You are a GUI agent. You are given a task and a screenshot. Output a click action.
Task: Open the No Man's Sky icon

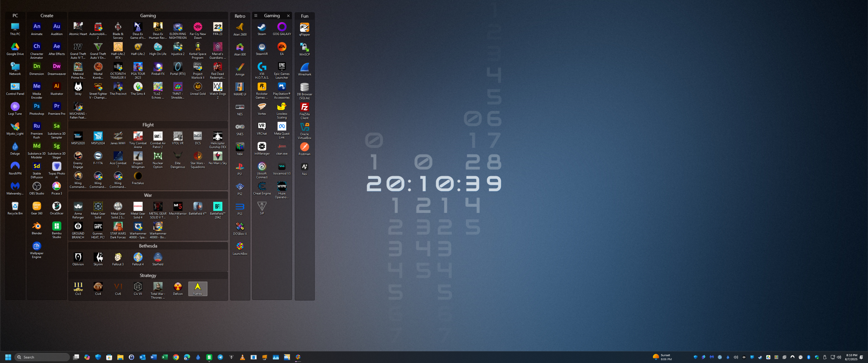(x=218, y=158)
